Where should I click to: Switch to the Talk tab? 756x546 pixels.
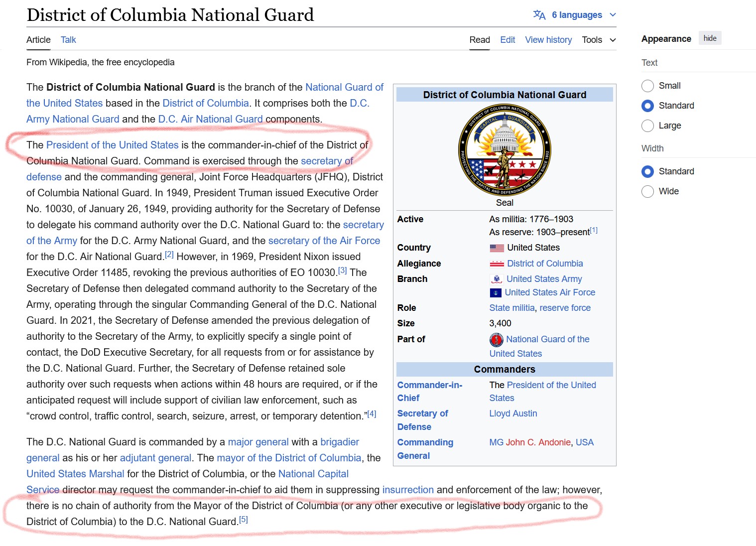tap(68, 40)
